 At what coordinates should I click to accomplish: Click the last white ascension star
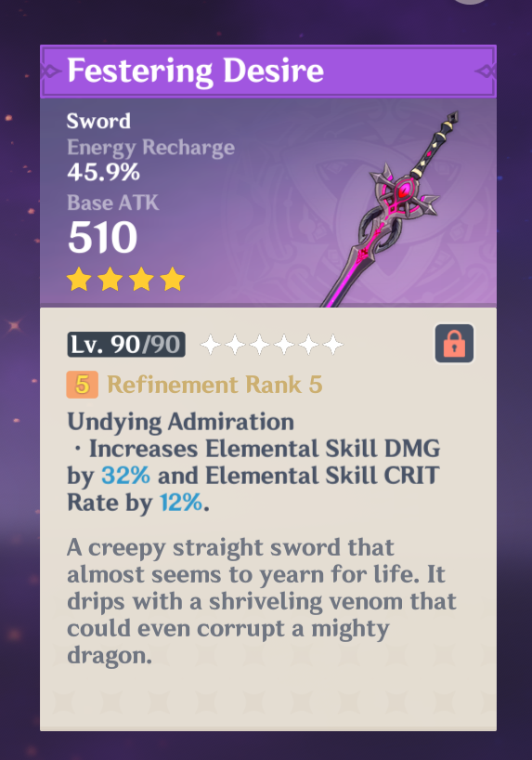[333, 345]
